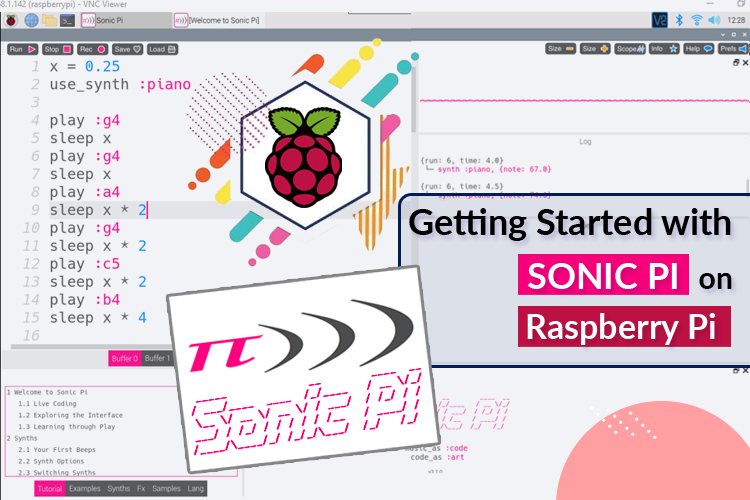Select the Lang help tab
750x500 pixels.
[196, 489]
